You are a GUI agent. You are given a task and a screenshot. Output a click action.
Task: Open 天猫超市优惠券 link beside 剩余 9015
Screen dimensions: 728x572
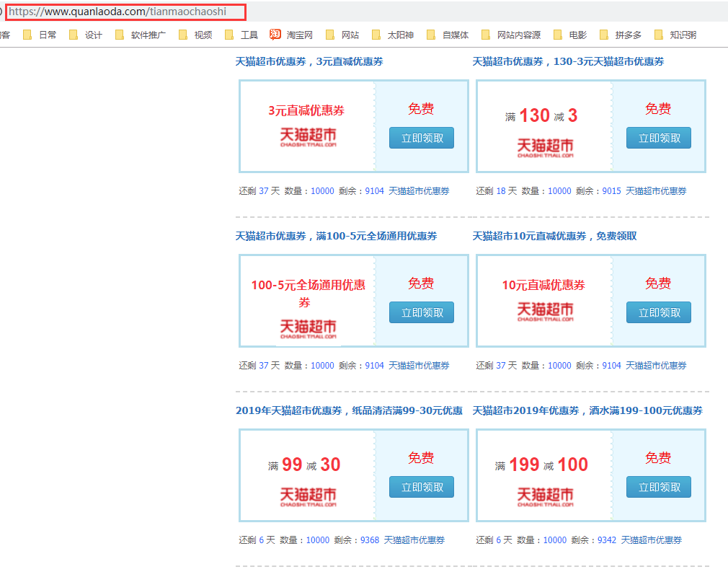pyautogui.click(x=656, y=191)
